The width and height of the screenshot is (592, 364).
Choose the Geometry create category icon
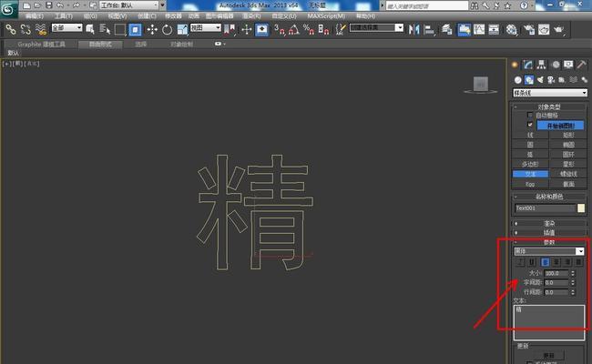click(518, 79)
